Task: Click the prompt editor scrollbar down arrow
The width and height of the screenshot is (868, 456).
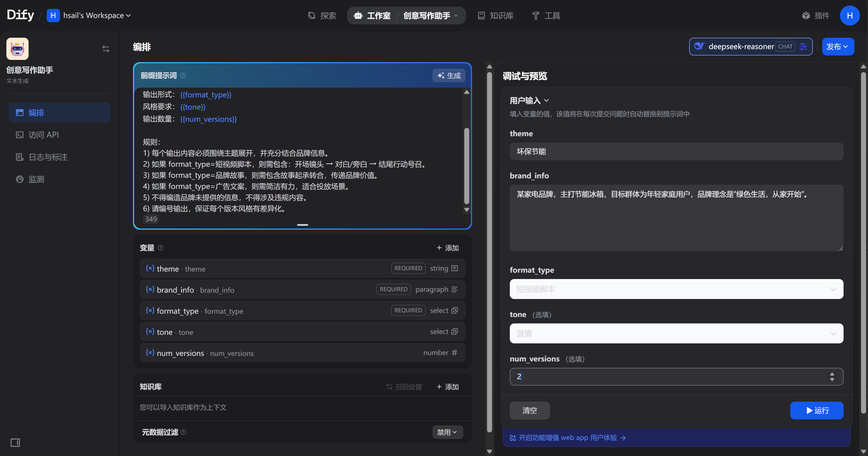Action: (x=467, y=209)
